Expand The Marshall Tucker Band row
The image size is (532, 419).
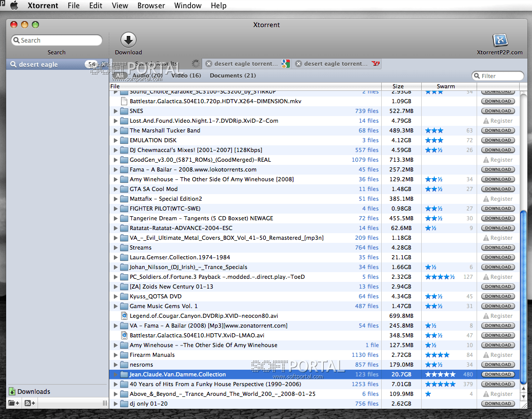pyautogui.click(x=116, y=130)
